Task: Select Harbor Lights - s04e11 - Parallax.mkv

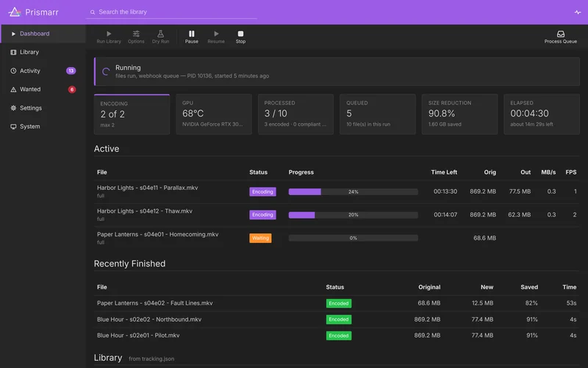Action: click(x=148, y=188)
